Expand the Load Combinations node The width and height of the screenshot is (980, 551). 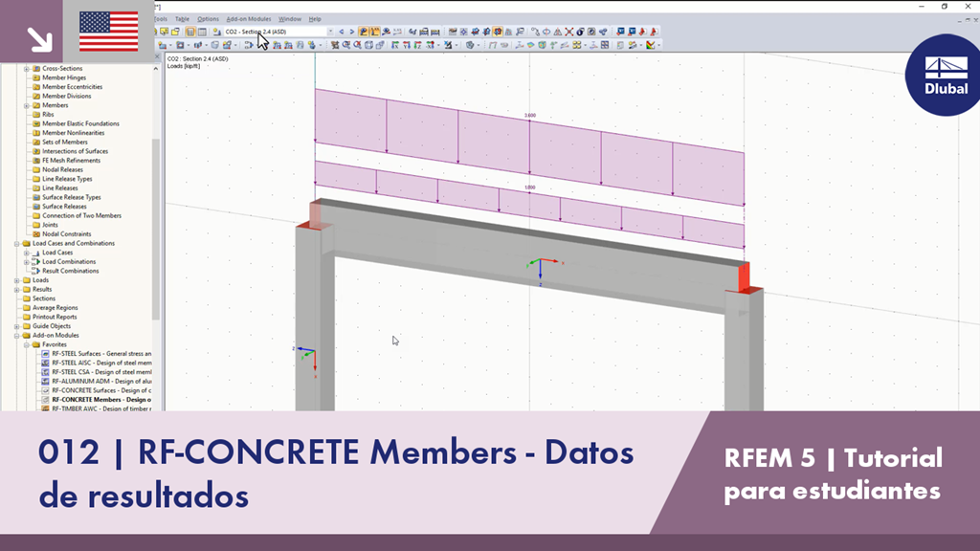point(27,262)
